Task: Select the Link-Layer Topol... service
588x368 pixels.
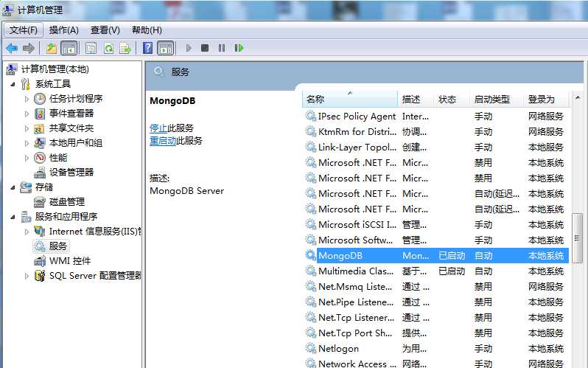Action: click(x=435, y=147)
